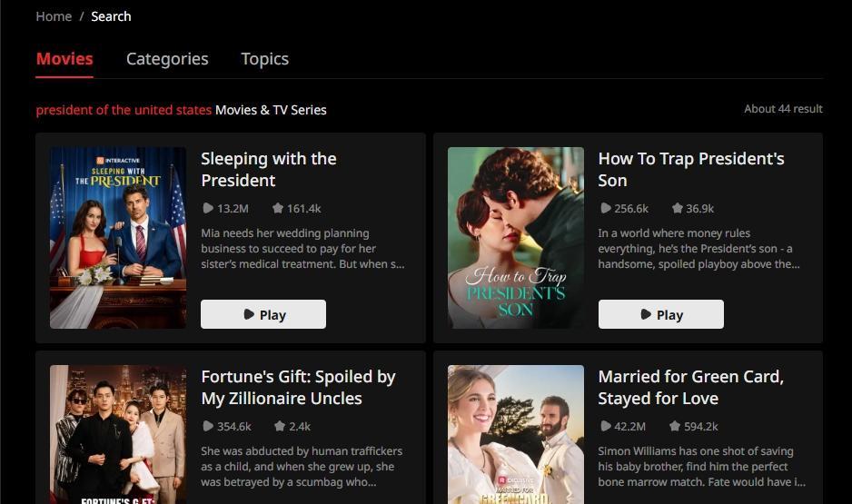Switch to the Movies tab
852x504 pixels.
point(64,59)
